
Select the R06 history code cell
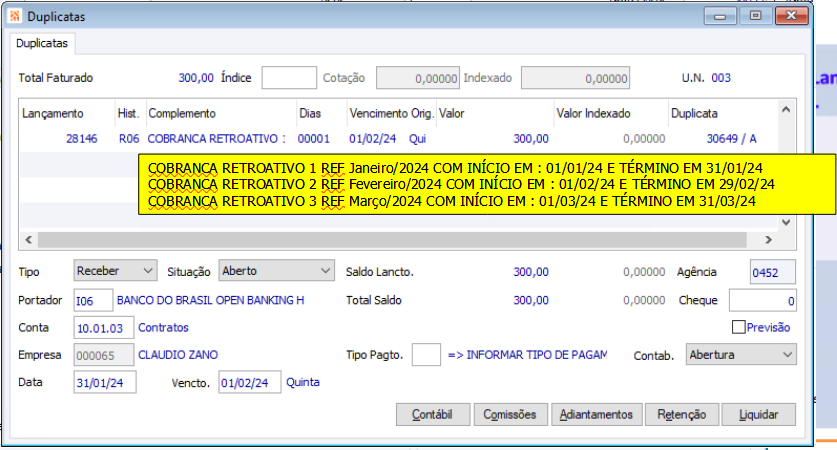pyautogui.click(x=129, y=139)
